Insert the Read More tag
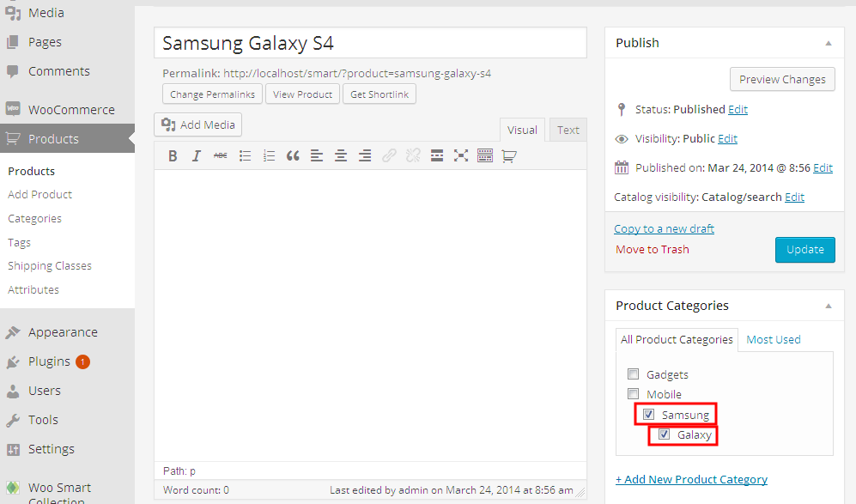The height and width of the screenshot is (504, 856). pos(437,156)
